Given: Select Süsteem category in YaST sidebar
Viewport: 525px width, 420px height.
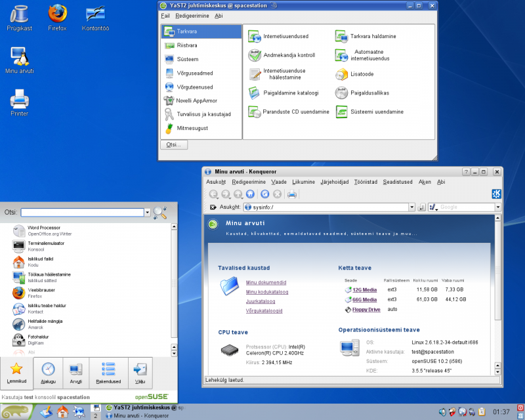Looking at the screenshot, I should coord(201,59).
